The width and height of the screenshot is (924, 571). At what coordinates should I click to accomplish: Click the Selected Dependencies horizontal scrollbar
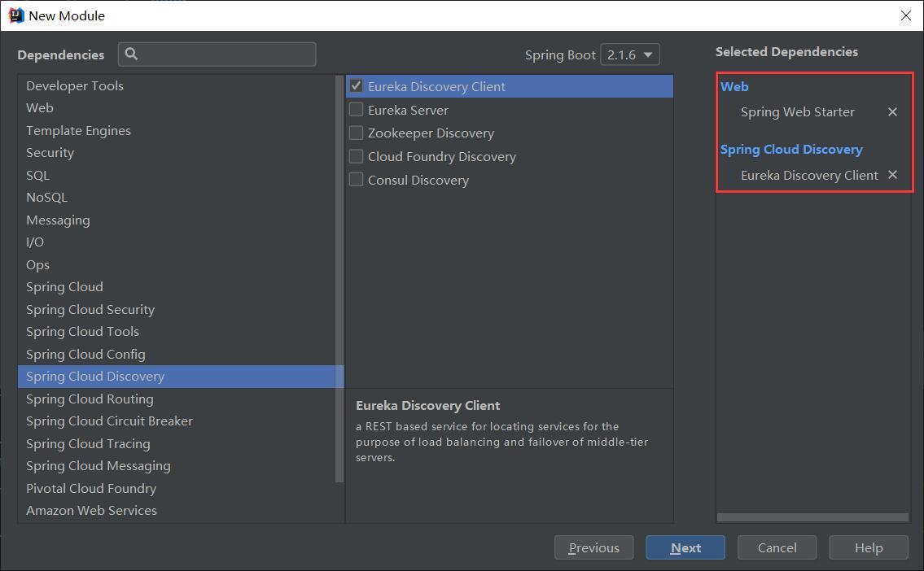[x=812, y=517]
